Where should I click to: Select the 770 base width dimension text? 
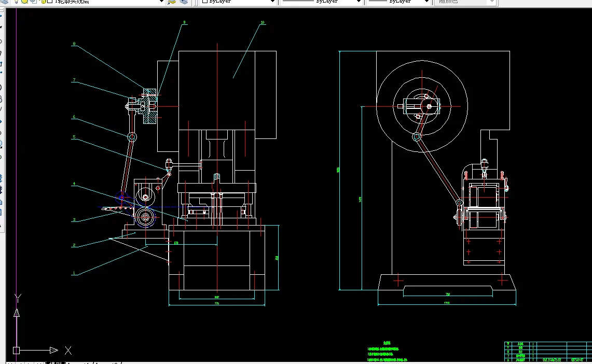(217, 303)
